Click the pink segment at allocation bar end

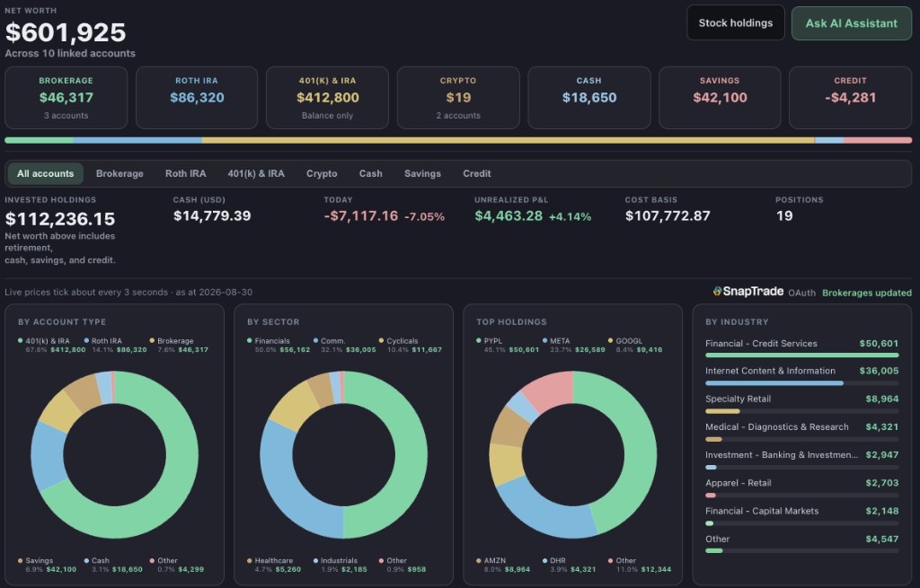coord(878,141)
